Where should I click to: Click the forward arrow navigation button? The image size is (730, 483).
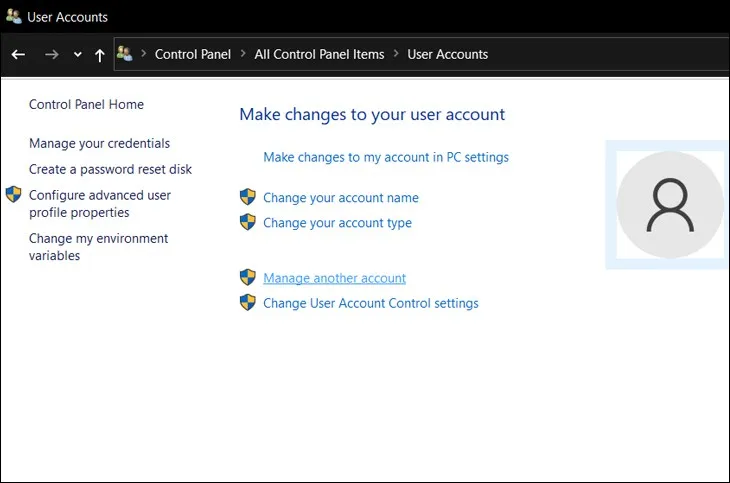point(51,55)
